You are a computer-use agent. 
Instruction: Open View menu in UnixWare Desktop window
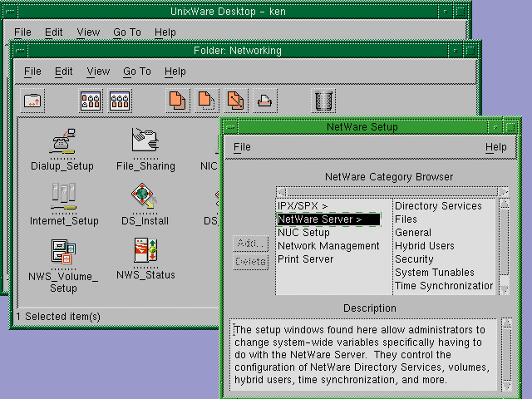click(88, 32)
